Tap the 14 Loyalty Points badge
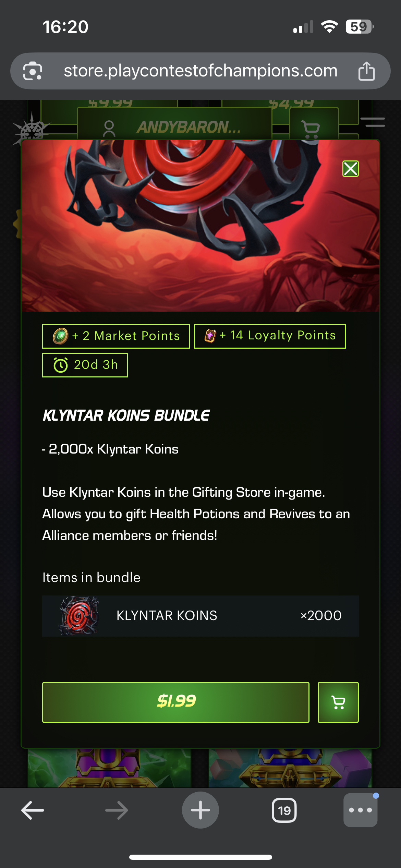 point(270,336)
